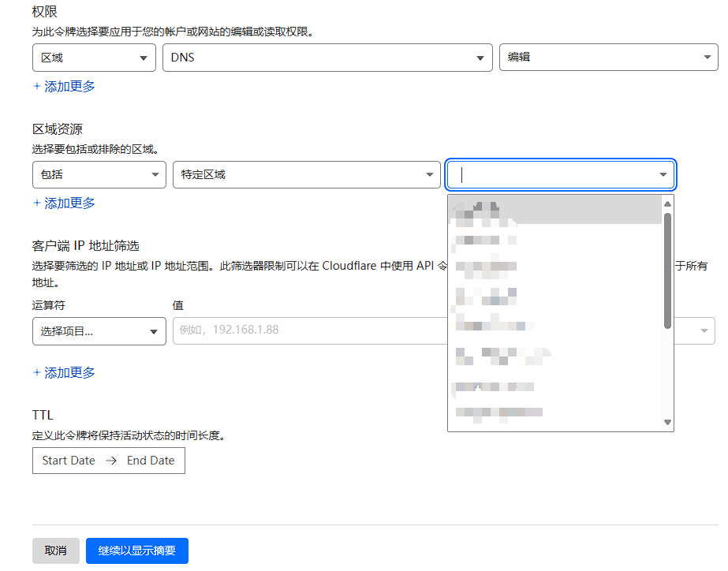
Task: Open the 编辑 permission level dropdown
Action: (607, 58)
